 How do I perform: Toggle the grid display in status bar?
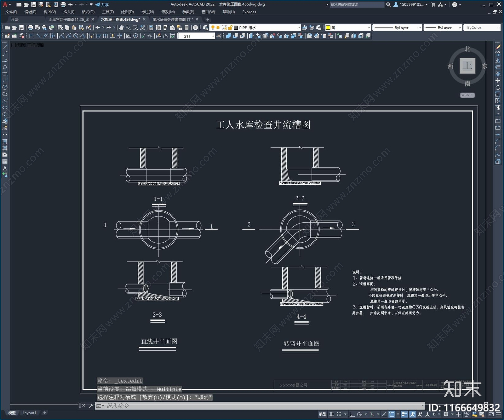[332, 414]
